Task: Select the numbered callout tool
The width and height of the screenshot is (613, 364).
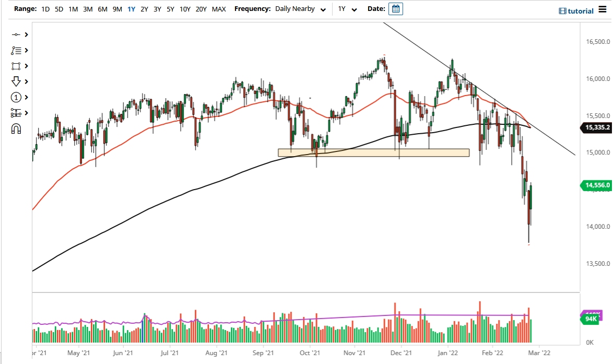Action: point(16,97)
